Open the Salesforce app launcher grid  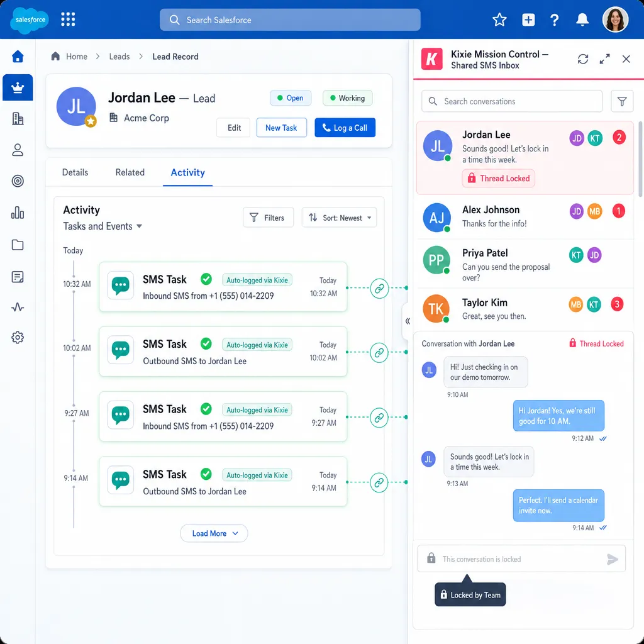[x=68, y=19]
